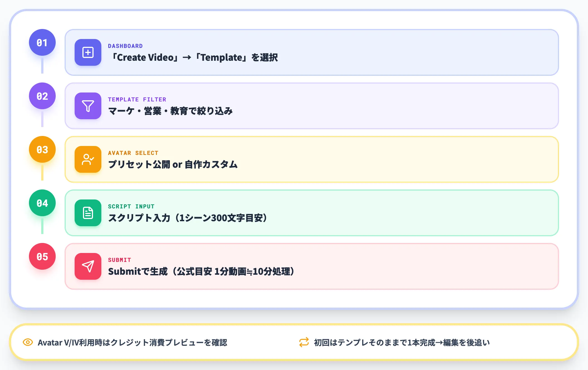Click the プリセット公開 or 自作カスタム text
The width and height of the screenshot is (588, 370).
(x=173, y=164)
